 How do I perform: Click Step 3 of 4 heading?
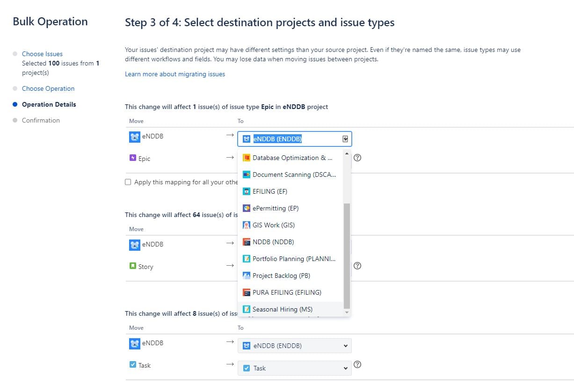(260, 22)
